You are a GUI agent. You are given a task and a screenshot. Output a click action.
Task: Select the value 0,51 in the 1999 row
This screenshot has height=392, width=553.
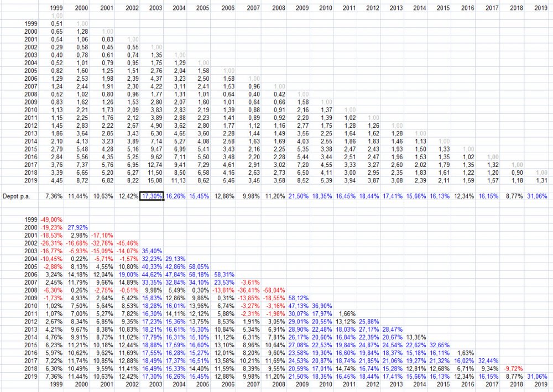point(57,24)
